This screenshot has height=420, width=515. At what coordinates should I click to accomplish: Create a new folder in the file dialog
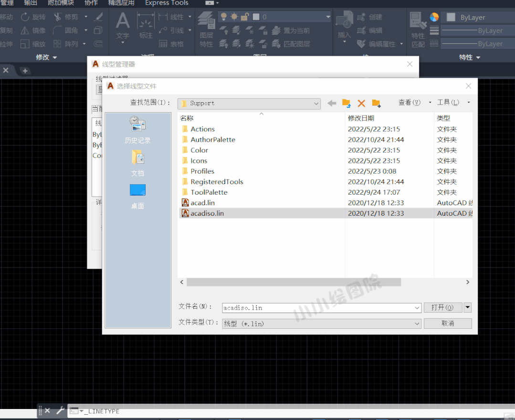click(x=377, y=103)
